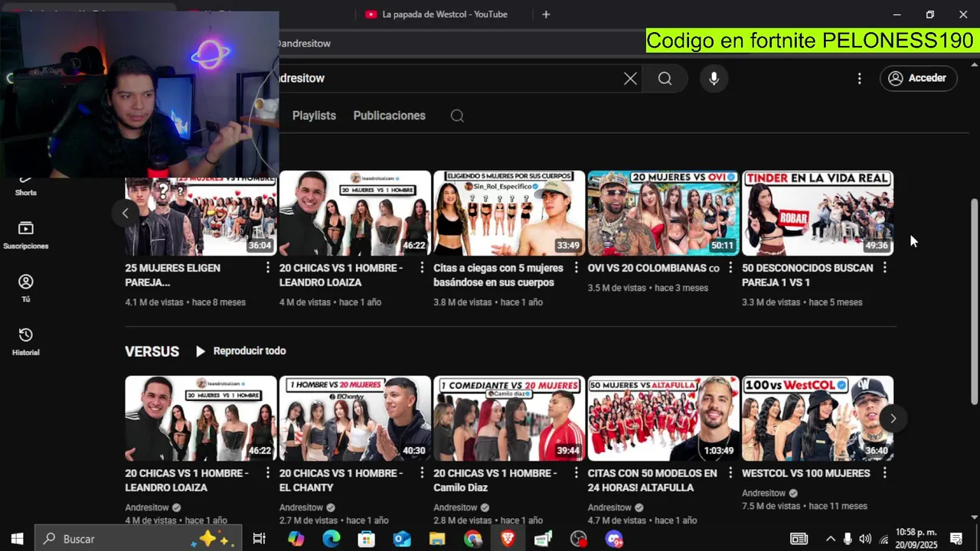Open 50 MUJERES VS ALTAFULLA thumbnail
The image size is (980, 551).
click(x=663, y=418)
